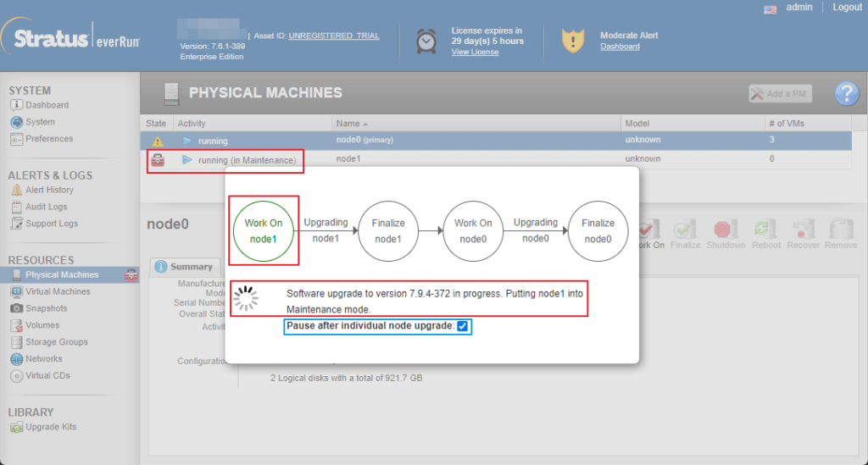Click the Reboot action button
868x465 pixels.
tap(766, 235)
